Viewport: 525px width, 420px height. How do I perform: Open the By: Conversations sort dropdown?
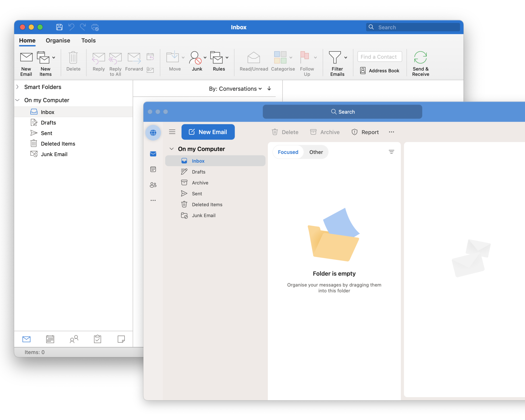pos(235,89)
